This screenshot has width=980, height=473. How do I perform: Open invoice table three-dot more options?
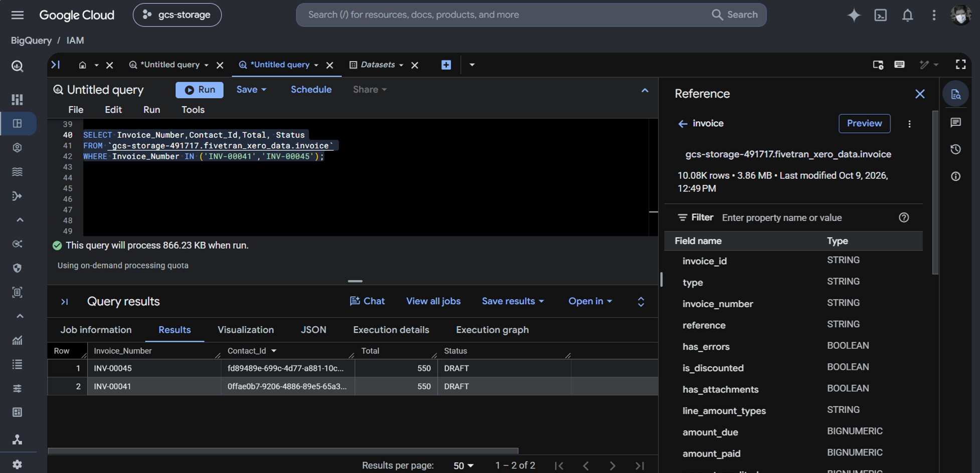pyautogui.click(x=909, y=124)
